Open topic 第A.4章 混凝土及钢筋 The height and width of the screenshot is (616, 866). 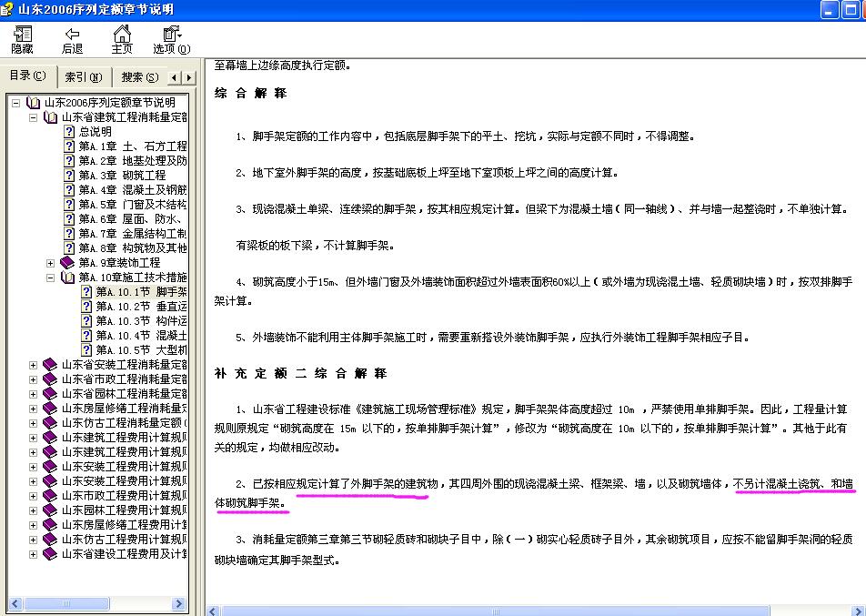[x=133, y=190]
